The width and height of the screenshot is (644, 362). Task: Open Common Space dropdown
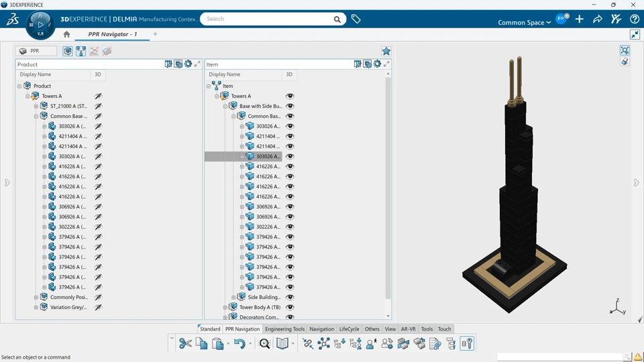click(524, 23)
